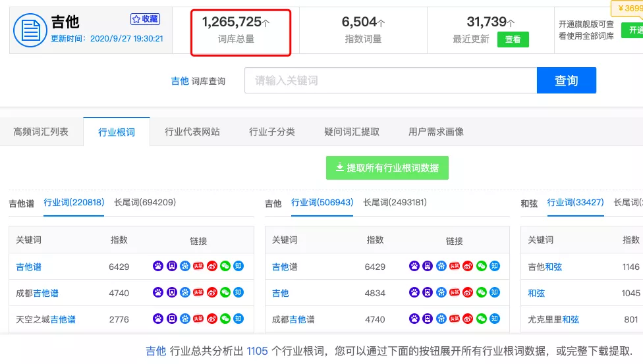This screenshot has width=643, height=364.
Task: Open Zhihu link for 天空之城吉他谱 row
Action: click(238, 319)
